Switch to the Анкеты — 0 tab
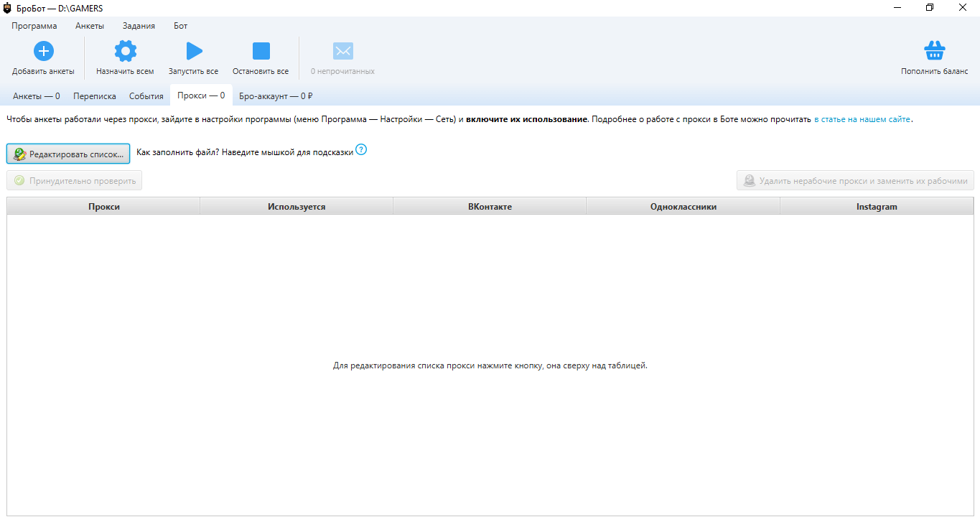The height and width of the screenshot is (522, 980). 37,95
